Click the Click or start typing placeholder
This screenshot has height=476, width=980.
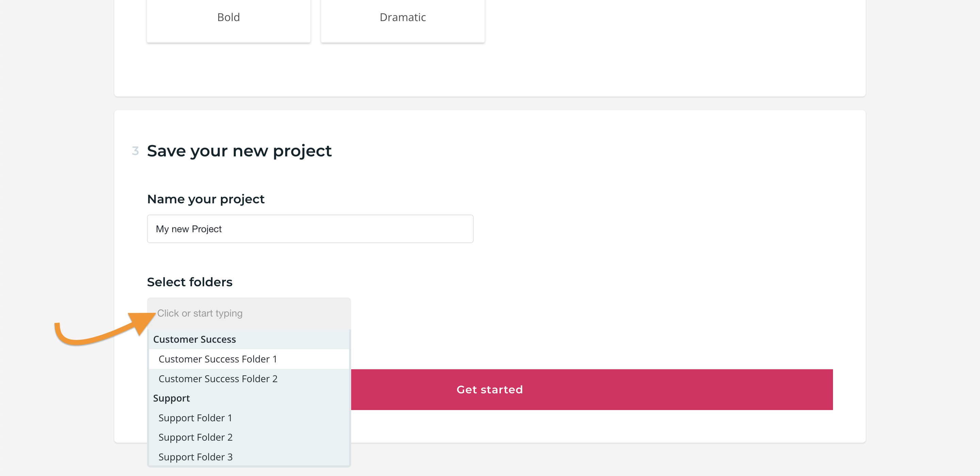click(200, 313)
